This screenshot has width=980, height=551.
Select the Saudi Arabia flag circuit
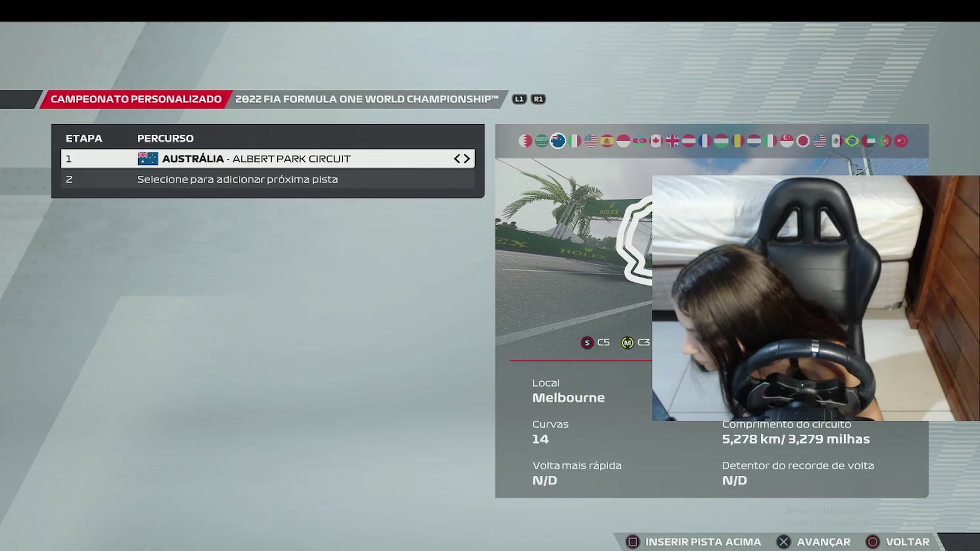pyautogui.click(x=542, y=141)
